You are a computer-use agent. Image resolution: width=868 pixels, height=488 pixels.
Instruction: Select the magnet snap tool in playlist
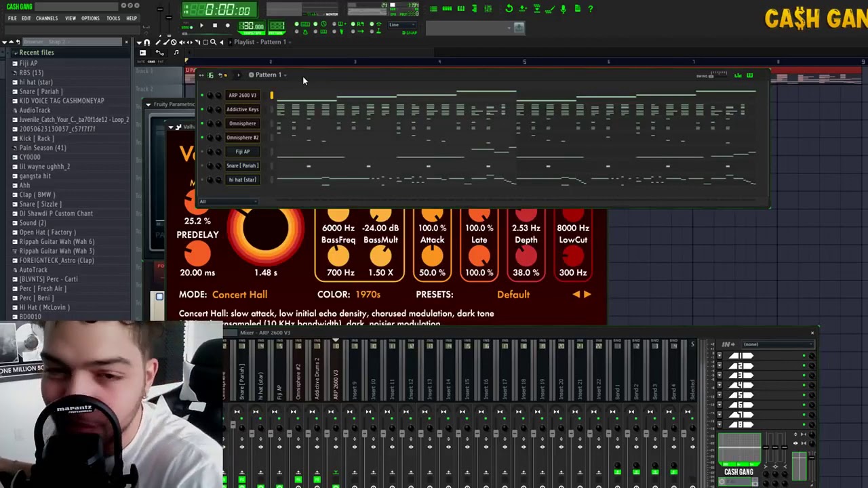tap(146, 42)
